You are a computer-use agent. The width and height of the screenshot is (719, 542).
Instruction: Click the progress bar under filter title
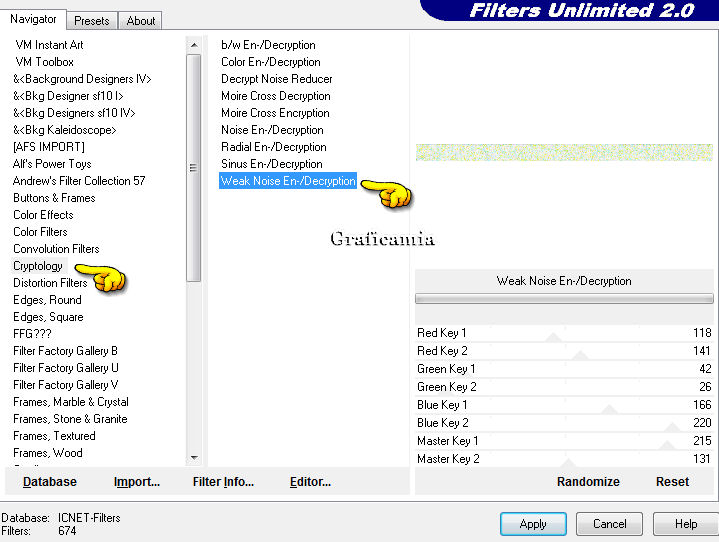(564, 299)
